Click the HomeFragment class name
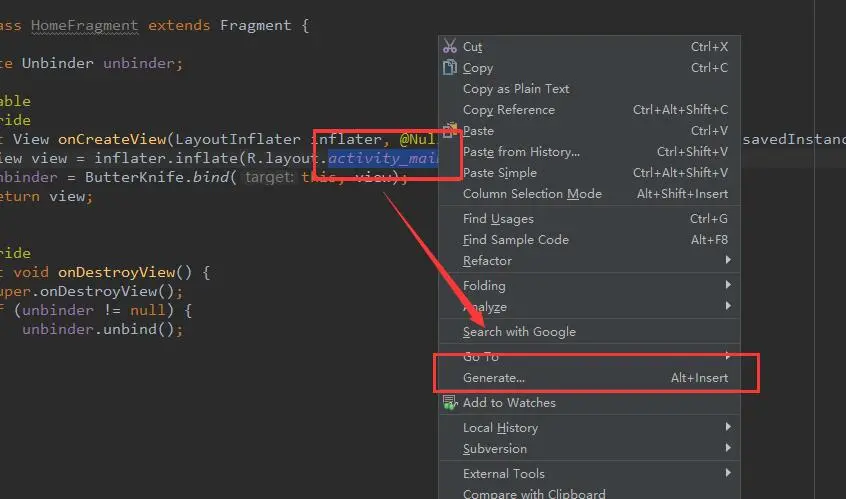 click(84, 25)
